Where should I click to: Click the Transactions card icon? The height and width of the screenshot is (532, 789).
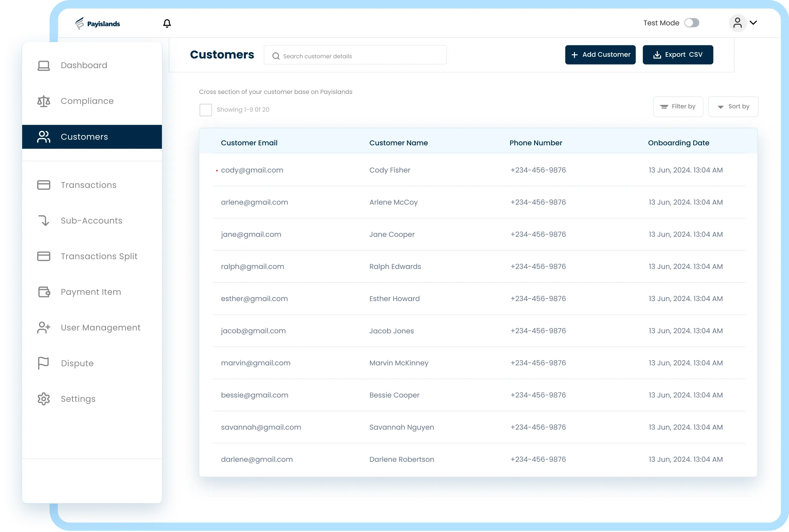[43, 185]
